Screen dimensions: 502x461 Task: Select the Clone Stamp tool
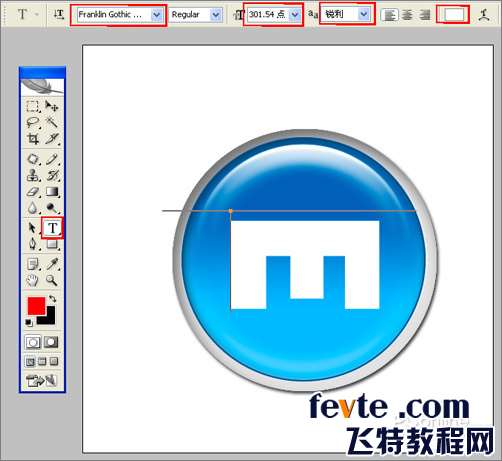tap(33, 175)
